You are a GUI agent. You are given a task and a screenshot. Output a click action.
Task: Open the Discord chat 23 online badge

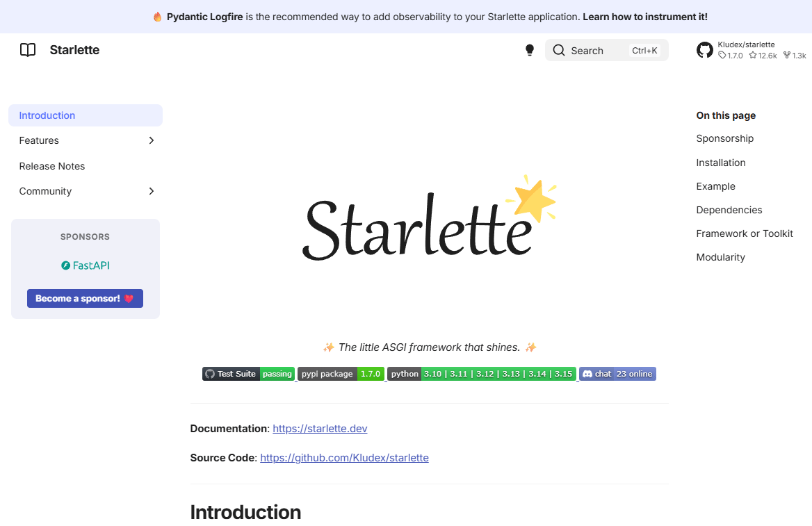(617, 374)
